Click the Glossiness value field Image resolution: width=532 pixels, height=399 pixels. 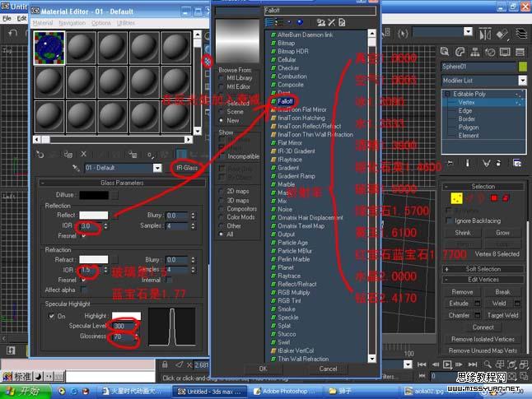point(124,336)
